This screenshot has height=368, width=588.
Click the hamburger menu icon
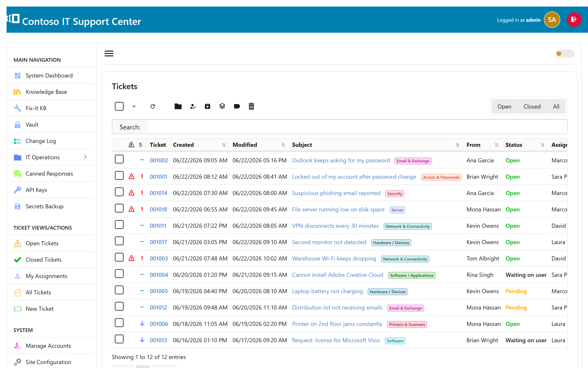tap(109, 54)
